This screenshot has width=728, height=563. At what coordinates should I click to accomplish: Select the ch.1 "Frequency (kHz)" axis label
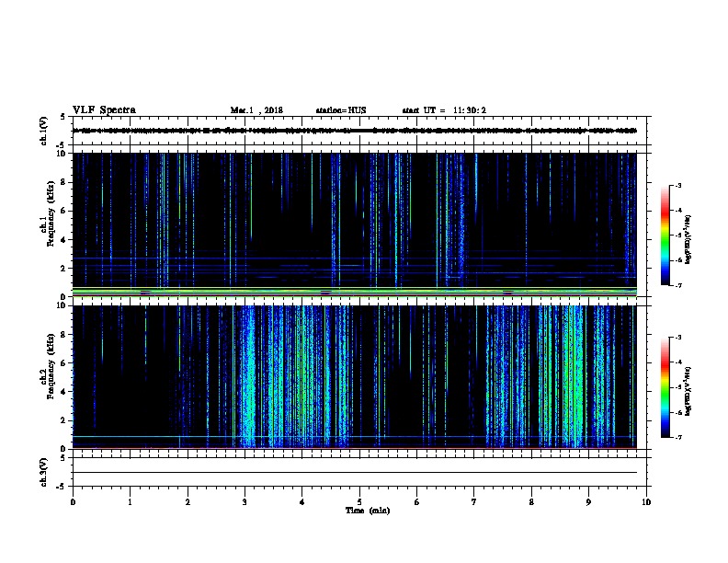tap(51, 213)
